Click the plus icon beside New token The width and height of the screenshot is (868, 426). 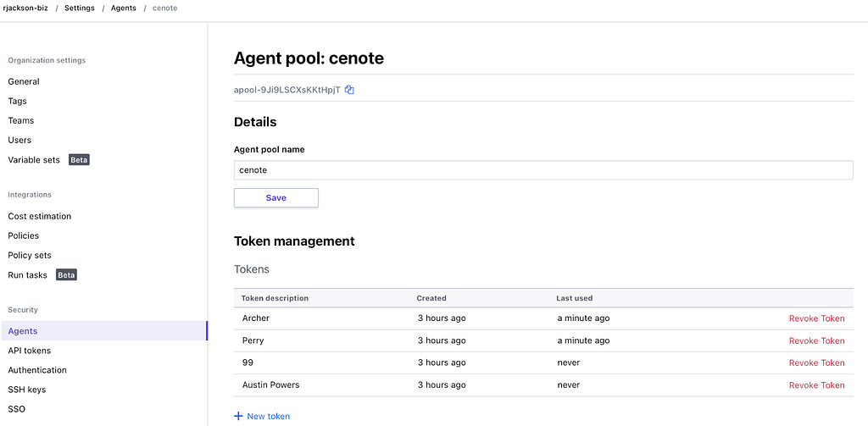pyautogui.click(x=238, y=416)
